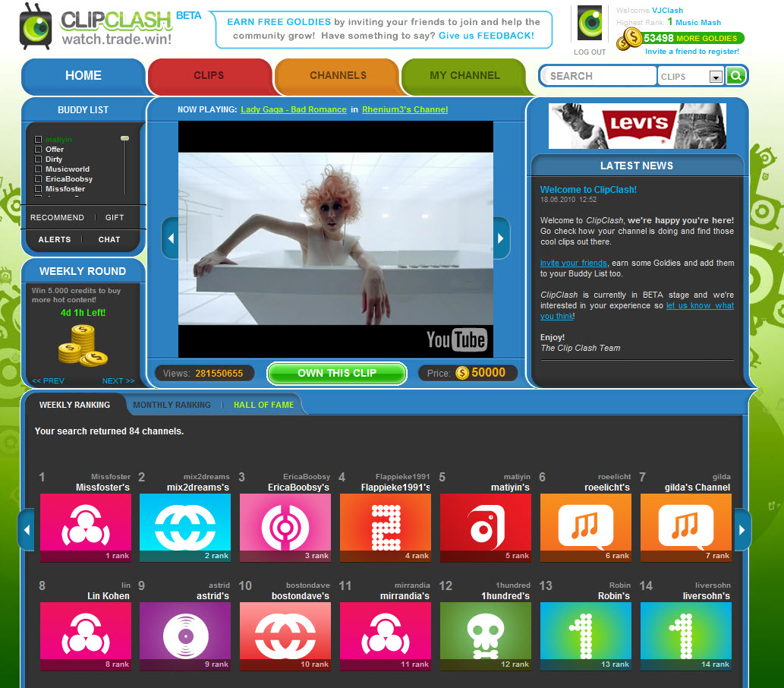Open bostondave's rank 10 channel icon
The height and width of the screenshot is (688, 784).
pyautogui.click(x=285, y=636)
